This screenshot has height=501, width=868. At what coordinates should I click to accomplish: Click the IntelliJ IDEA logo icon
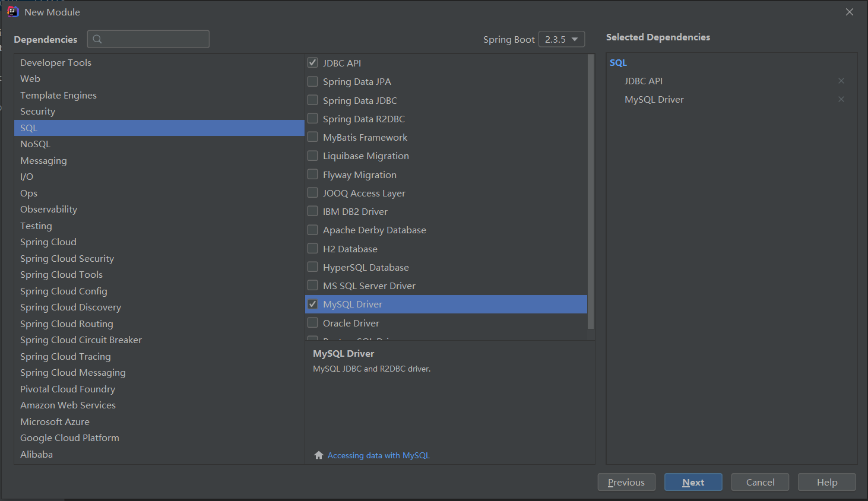click(x=12, y=11)
